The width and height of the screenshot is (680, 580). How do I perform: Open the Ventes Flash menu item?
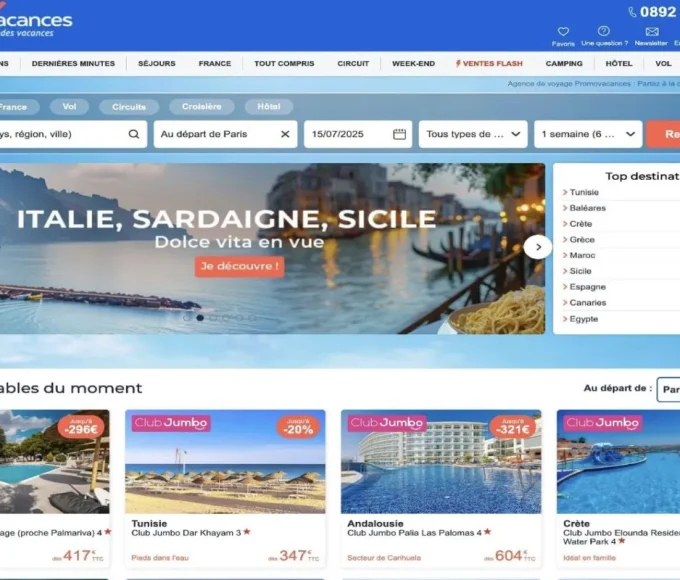(x=489, y=64)
